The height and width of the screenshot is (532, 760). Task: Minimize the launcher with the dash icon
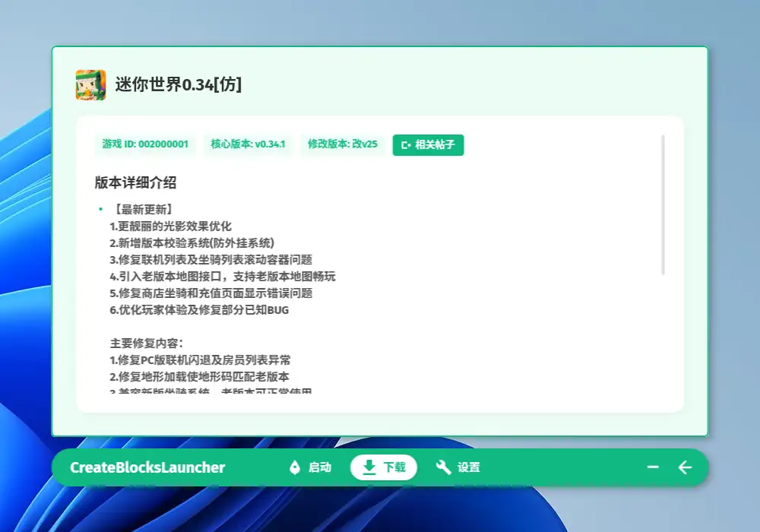[x=653, y=467]
